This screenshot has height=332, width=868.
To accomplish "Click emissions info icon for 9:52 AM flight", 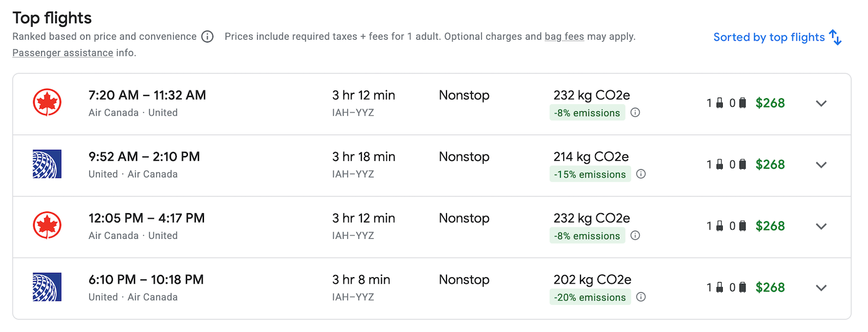I will pos(641,174).
